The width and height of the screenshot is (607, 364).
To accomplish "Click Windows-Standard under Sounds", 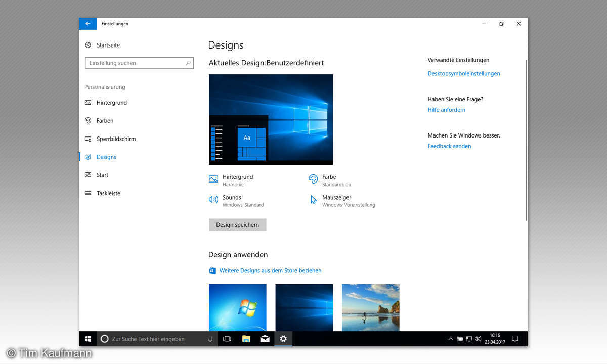I will click(243, 205).
